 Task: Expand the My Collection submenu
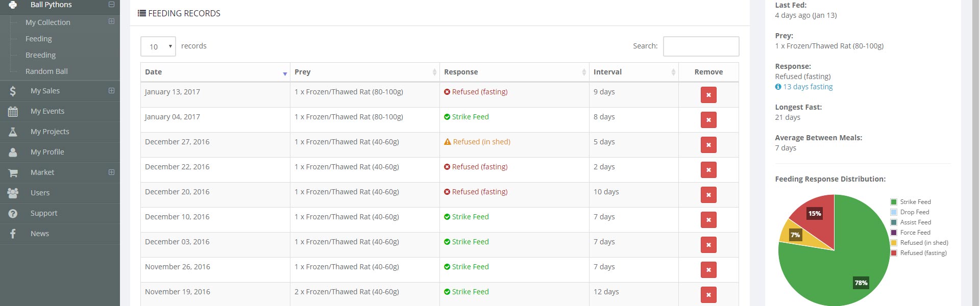[x=111, y=21]
